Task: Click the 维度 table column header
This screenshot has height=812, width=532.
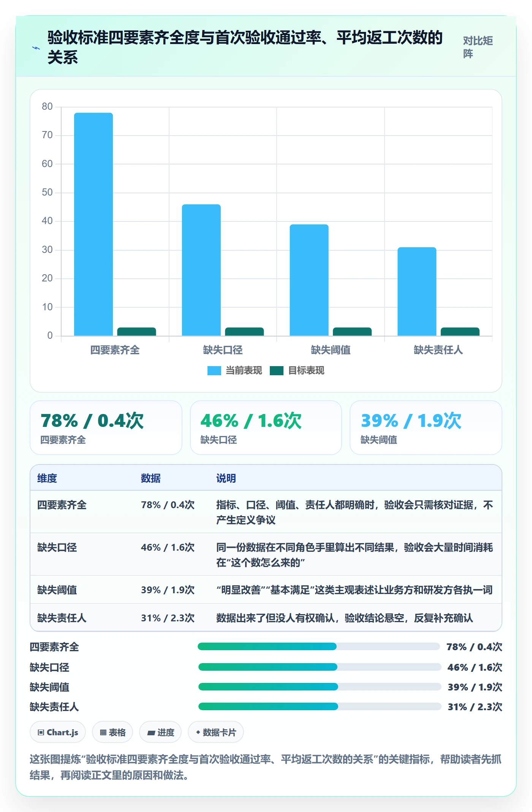Action: (47, 478)
